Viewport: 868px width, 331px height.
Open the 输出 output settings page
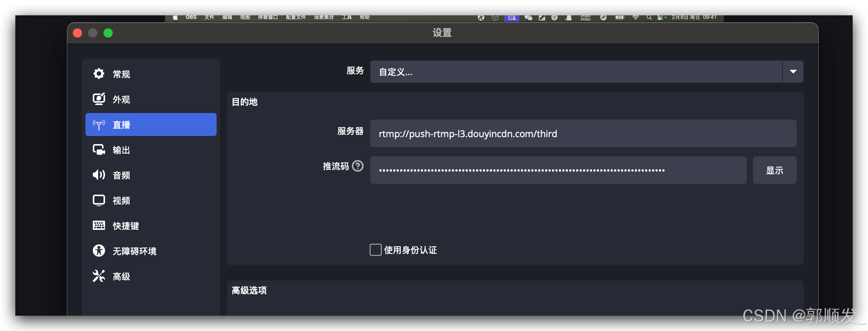151,150
